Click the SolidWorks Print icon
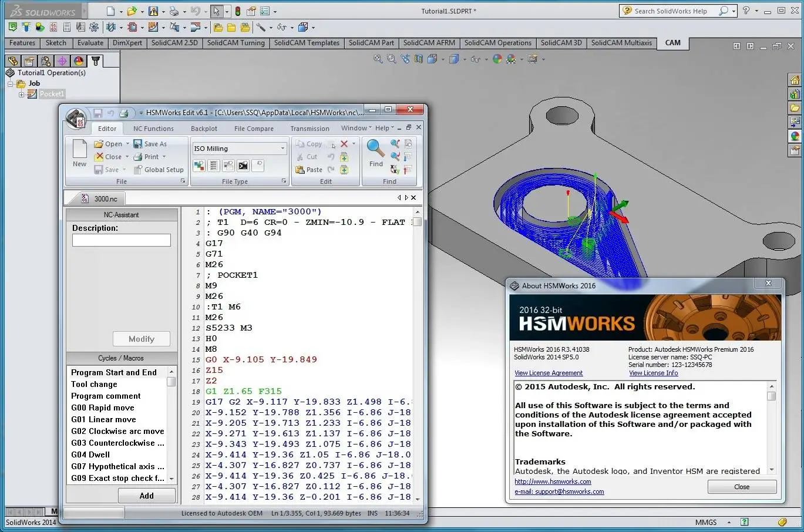The width and height of the screenshot is (804, 532). click(174, 11)
